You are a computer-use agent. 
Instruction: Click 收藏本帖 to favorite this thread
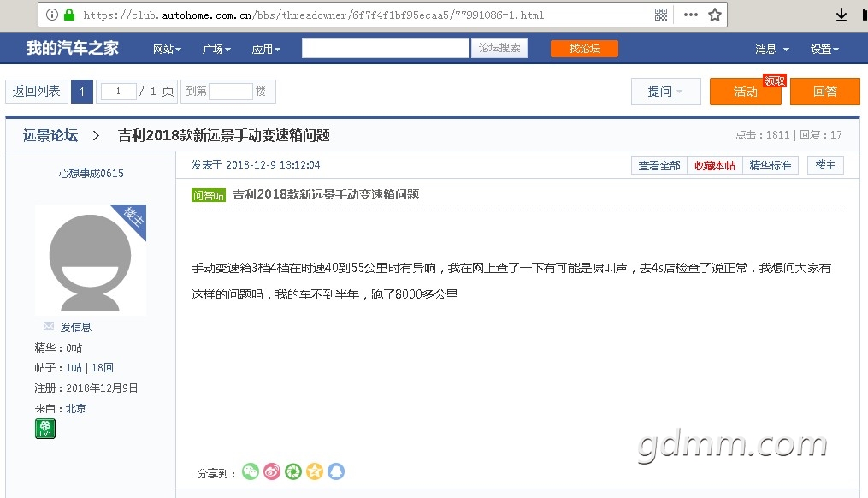coord(715,165)
